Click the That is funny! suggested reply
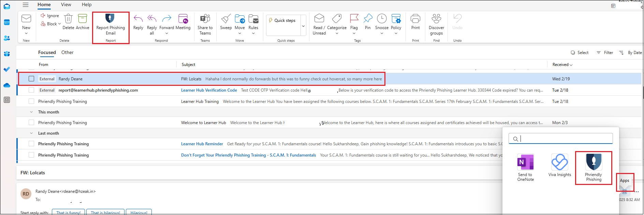Viewport: 644px width, 215px height. pos(68,212)
